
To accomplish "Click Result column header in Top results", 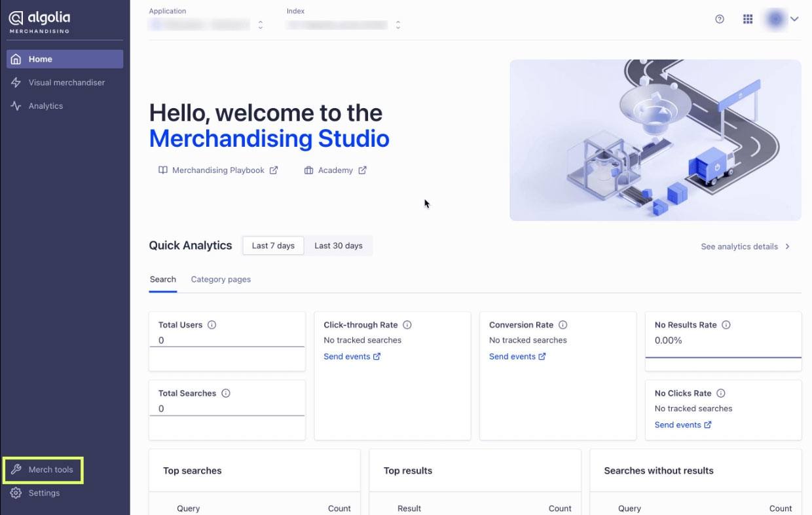I will coord(409,508).
